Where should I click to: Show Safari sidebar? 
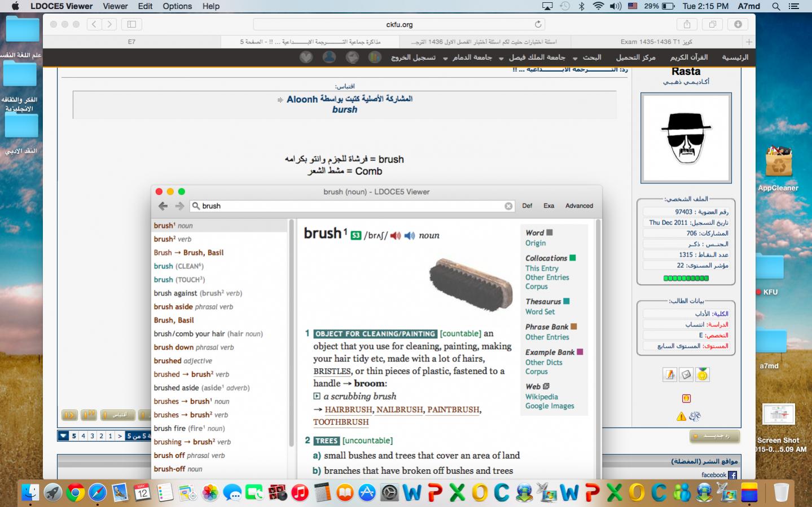coord(131,24)
